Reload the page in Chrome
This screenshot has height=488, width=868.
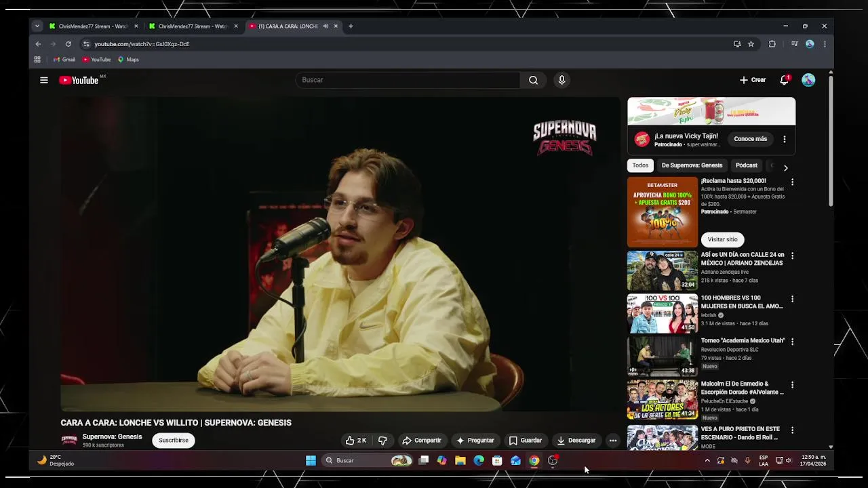(x=68, y=44)
